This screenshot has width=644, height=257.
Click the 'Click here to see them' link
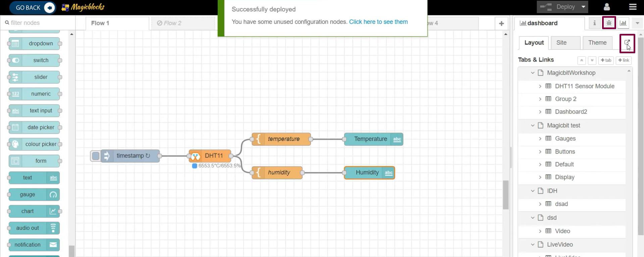click(378, 22)
